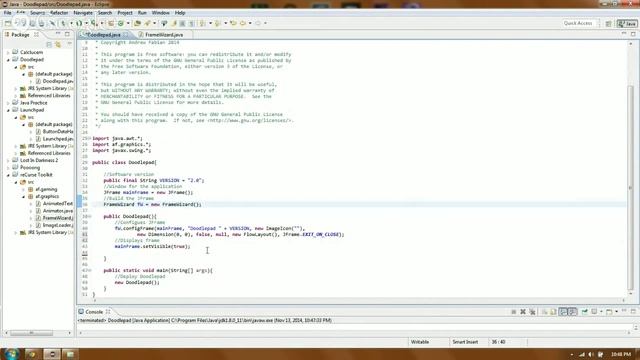Click the New Java Class toolbar icon
The image size is (640, 360).
point(121,23)
